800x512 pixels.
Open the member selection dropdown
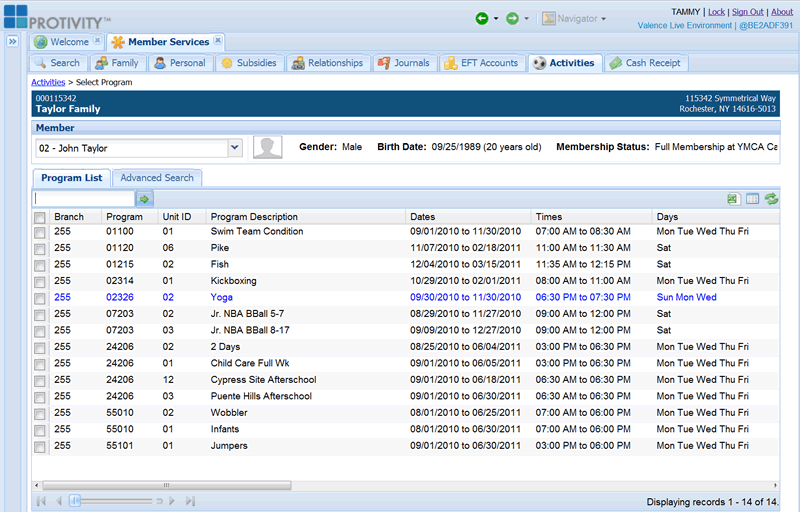[x=235, y=148]
